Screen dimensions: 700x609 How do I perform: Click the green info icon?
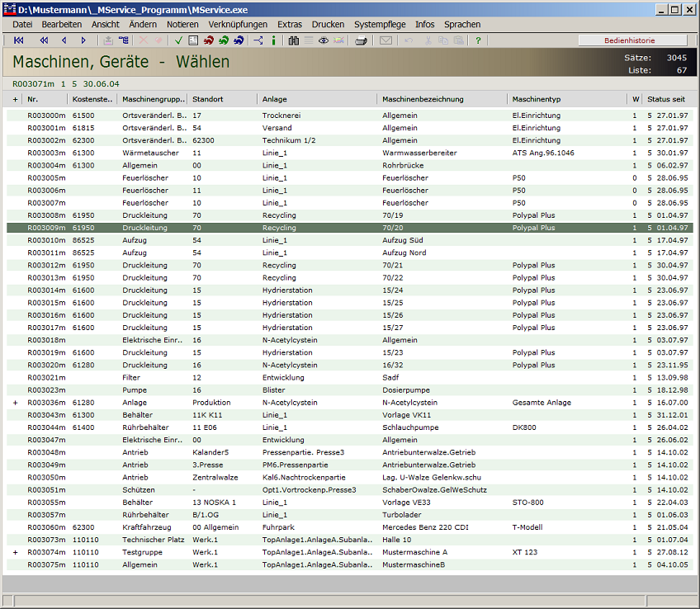273,40
